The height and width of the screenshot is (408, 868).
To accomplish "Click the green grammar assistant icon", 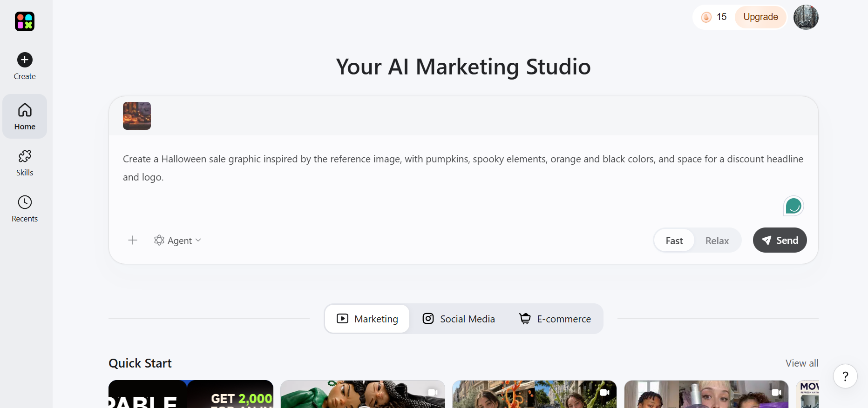I will click(x=793, y=206).
